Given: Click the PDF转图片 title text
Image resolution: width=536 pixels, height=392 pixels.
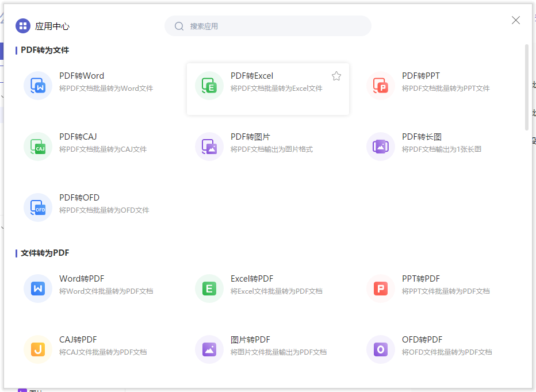Looking at the screenshot, I should (250, 137).
